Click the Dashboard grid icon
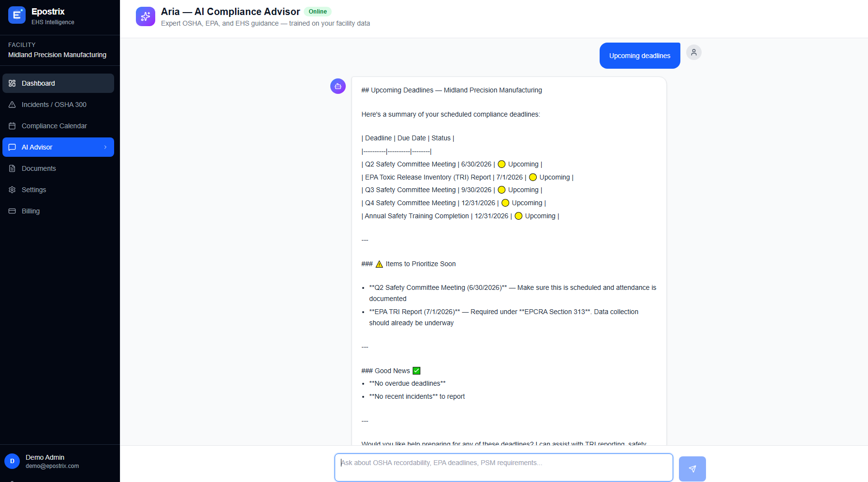This screenshot has height=482, width=868. coord(12,83)
